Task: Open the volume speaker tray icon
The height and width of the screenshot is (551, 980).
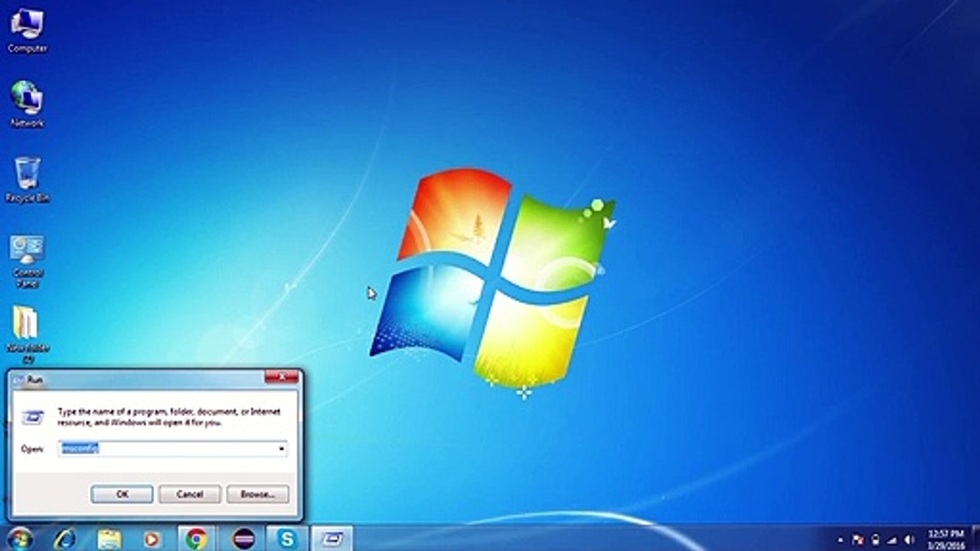Action: [x=910, y=540]
